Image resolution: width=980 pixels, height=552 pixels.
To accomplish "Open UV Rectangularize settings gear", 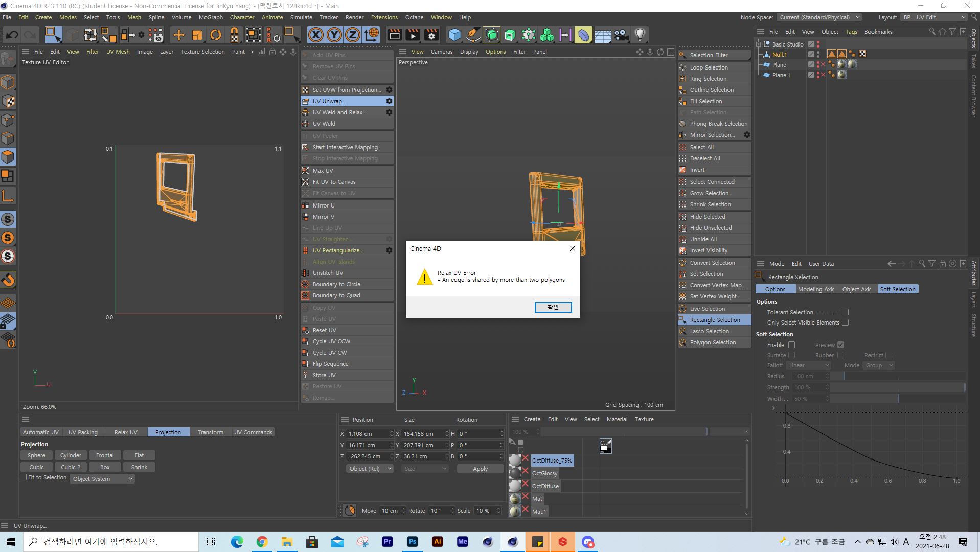I will (389, 250).
